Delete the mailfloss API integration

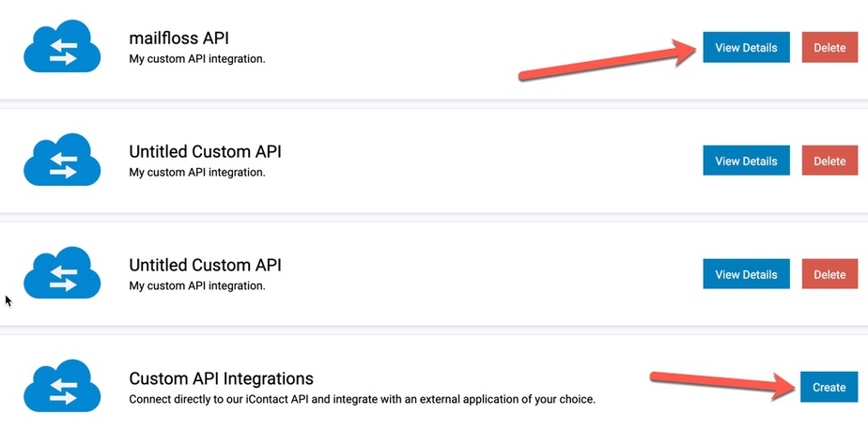829,47
